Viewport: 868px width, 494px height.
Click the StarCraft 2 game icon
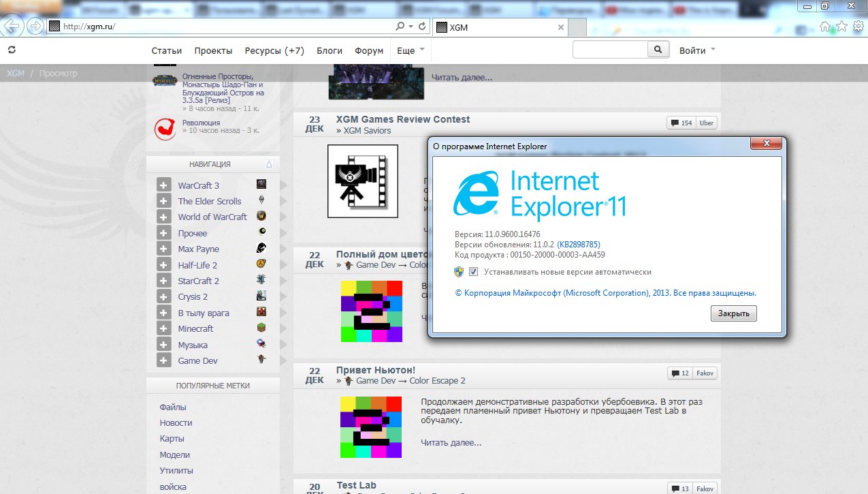point(261,280)
